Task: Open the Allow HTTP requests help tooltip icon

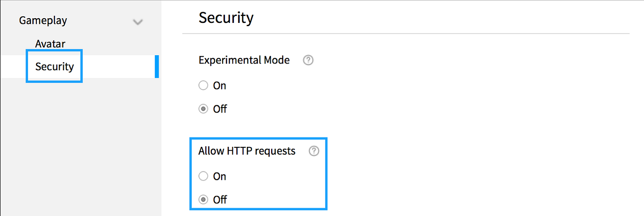Action: (314, 151)
